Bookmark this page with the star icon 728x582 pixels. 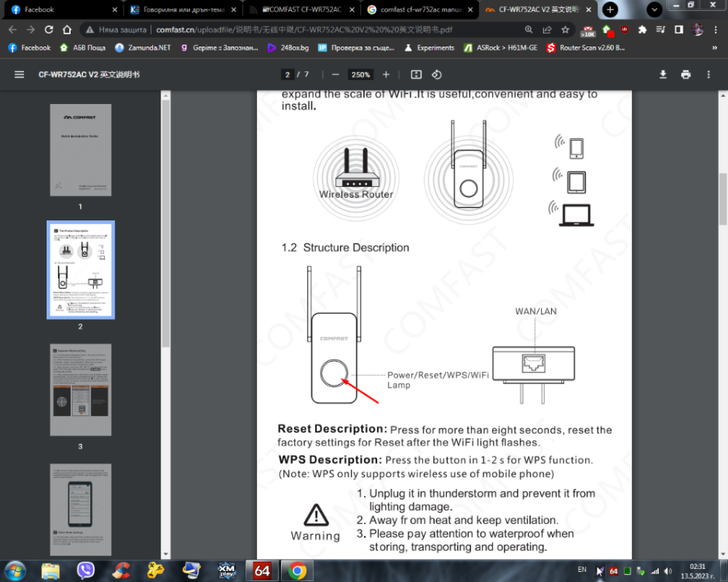[565, 29]
